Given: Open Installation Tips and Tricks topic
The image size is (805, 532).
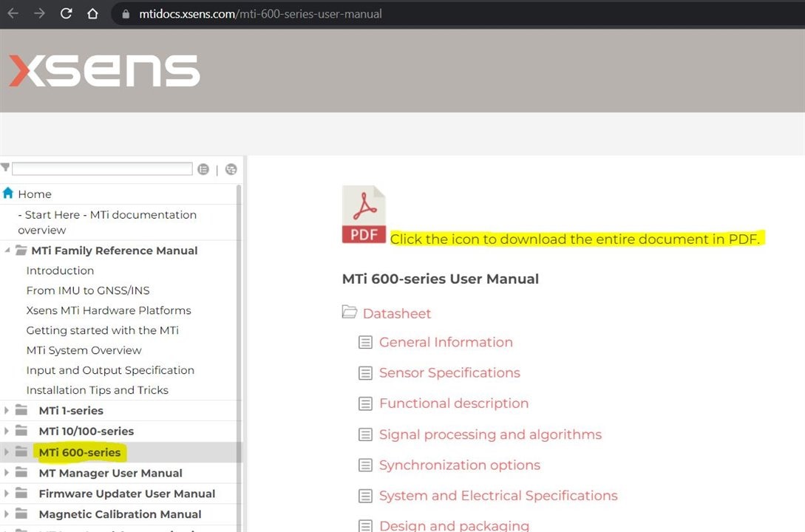Looking at the screenshot, I should pos(97,390).
